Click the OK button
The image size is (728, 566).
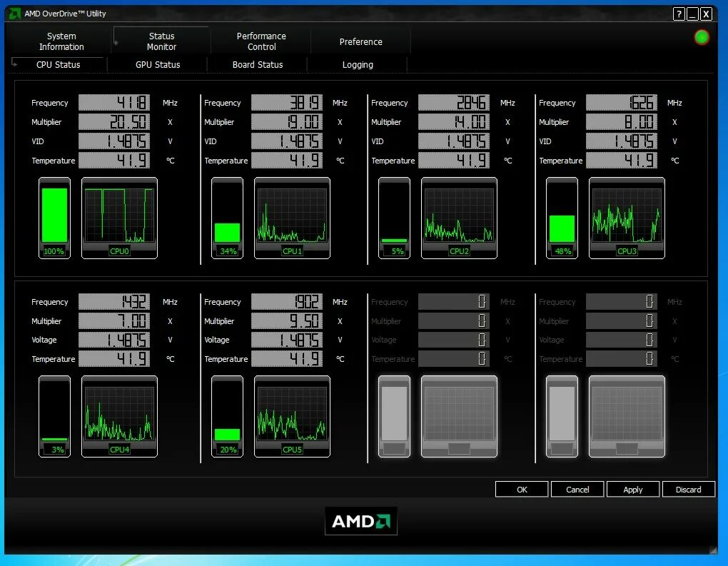(521, 489)
